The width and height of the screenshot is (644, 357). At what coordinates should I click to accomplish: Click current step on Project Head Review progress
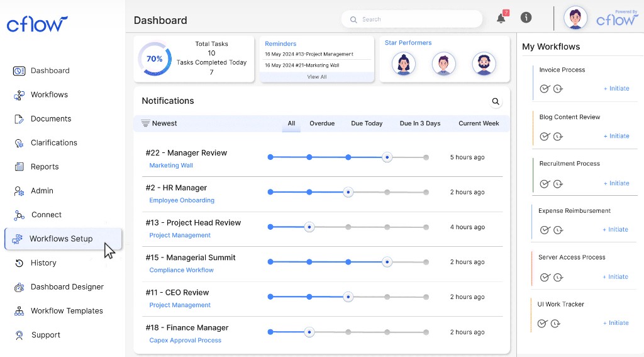(x=309, y=227)
